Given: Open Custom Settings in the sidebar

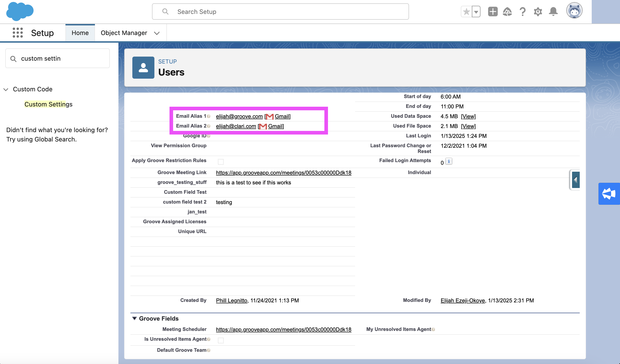Looking at the screenshot, I should (48, 104).
